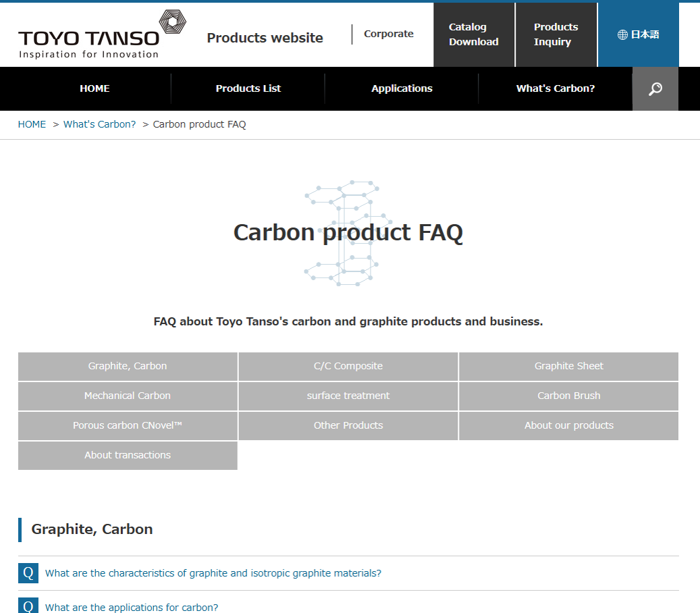Screen dimensions: 700x613
Task: Switch language to 日本語
Action: tap(638, 34)
